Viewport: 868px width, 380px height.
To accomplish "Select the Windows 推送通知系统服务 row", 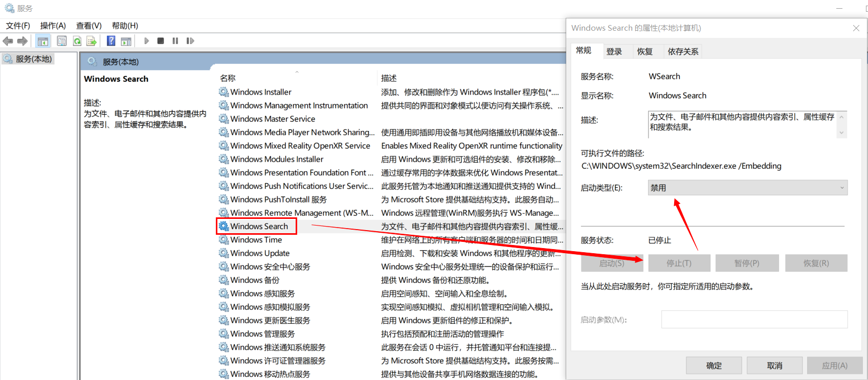I will [391, 347].
